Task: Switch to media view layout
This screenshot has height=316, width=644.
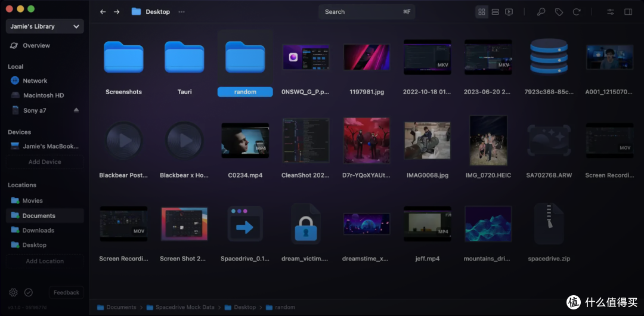Action: point(509,12)
